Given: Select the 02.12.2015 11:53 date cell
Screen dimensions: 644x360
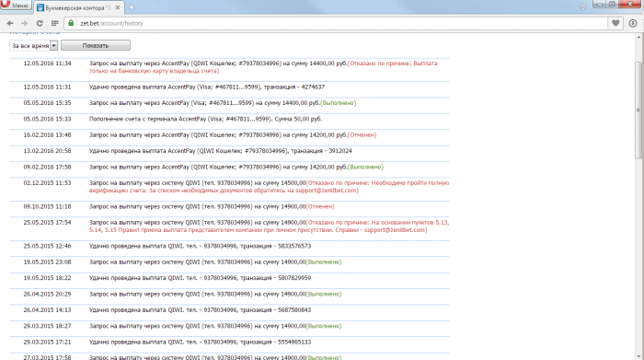Looking at the screenshot, I should [x=47, y=183].
